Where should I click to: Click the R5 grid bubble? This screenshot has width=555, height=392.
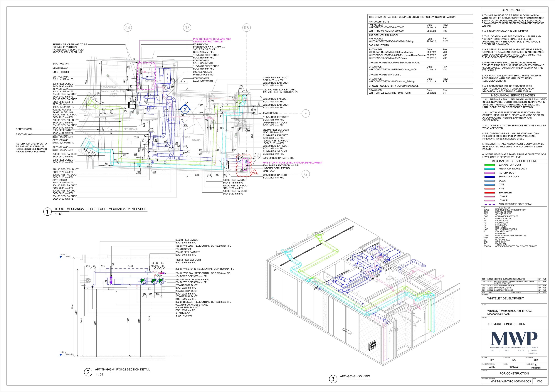point(187,28)
